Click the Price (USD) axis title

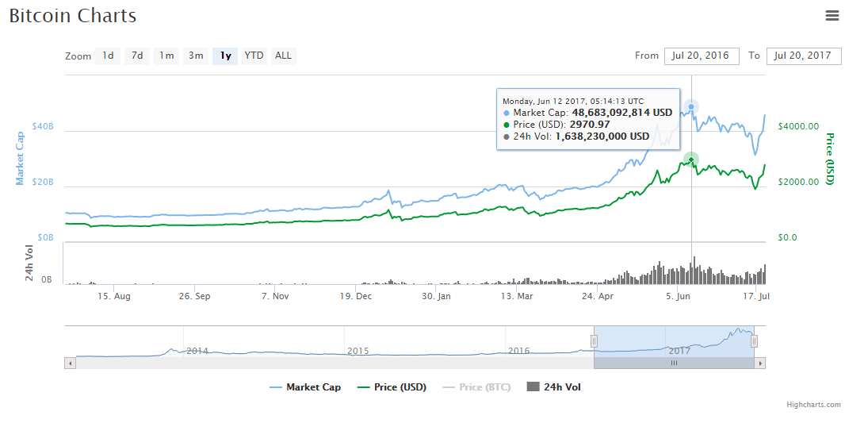[829, 159]
